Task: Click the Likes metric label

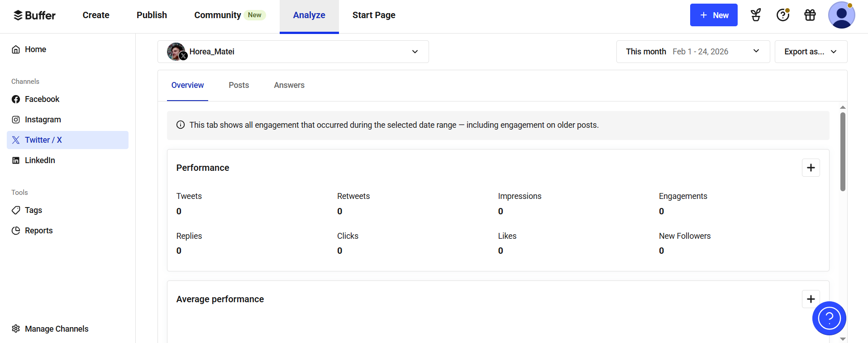Action: [x=507, y=236]
